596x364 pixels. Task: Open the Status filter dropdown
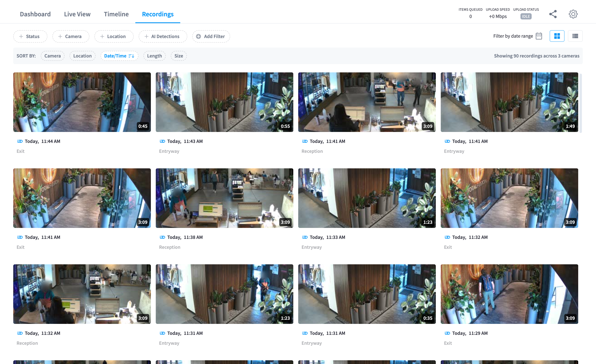point(30,36)
